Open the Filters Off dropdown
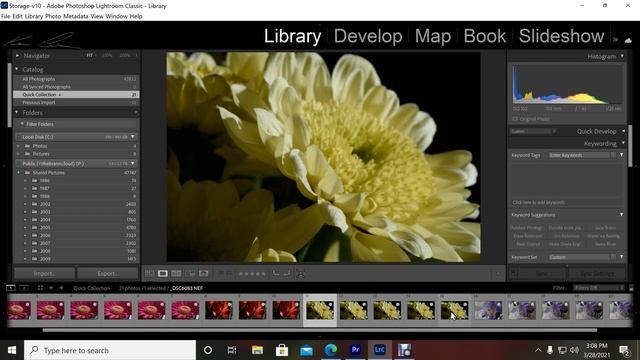 [x=598, y=288]
